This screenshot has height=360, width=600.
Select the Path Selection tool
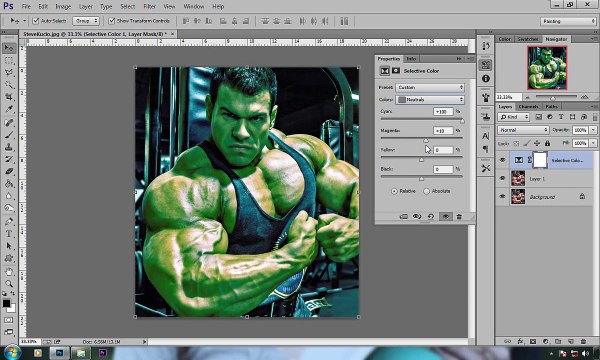tap(9, 246)
